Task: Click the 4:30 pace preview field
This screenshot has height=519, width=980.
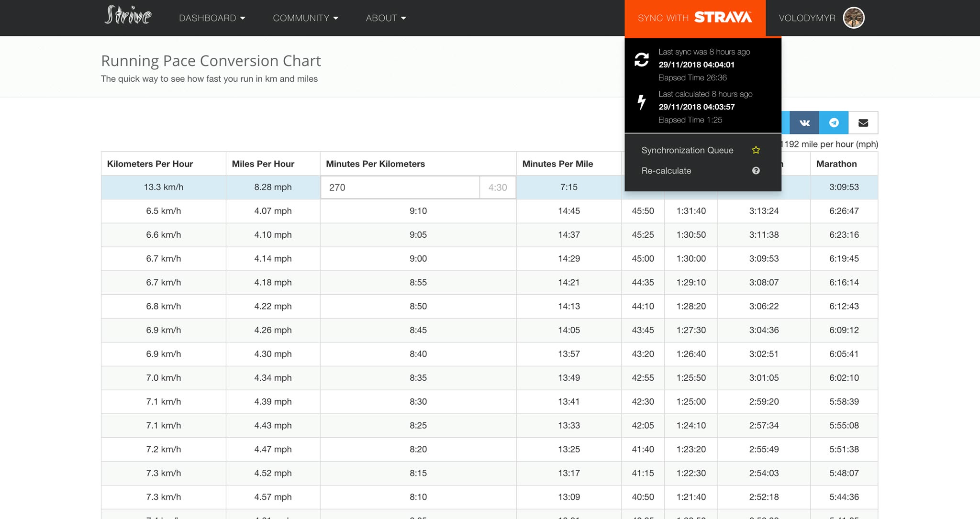Action: click(x=497, y=187)
